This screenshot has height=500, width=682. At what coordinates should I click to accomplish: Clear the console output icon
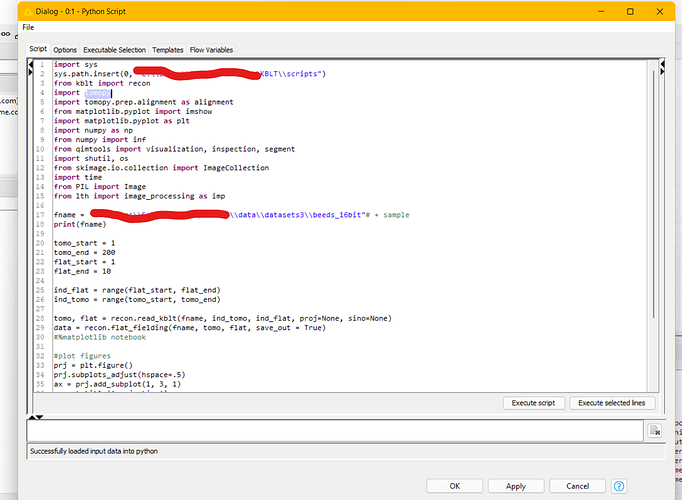coord(655,431)
